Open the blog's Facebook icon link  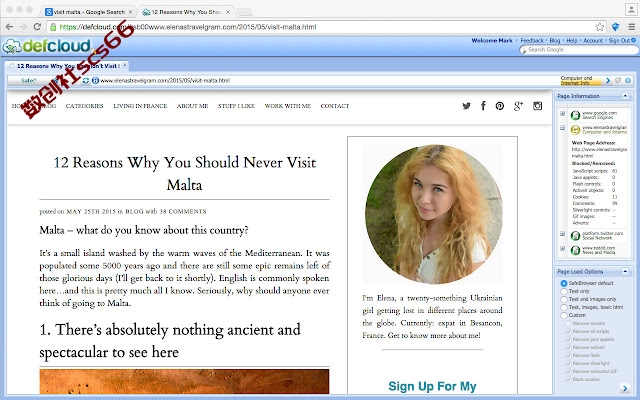[483, 106]
